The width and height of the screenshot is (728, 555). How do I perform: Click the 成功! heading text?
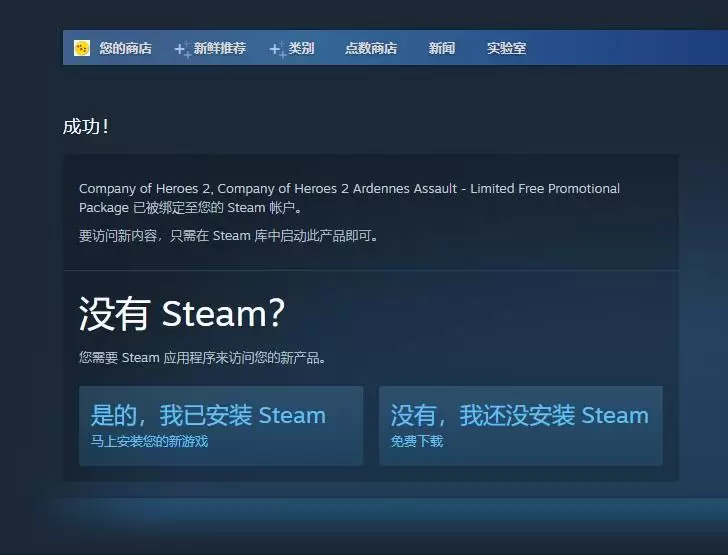86,126
